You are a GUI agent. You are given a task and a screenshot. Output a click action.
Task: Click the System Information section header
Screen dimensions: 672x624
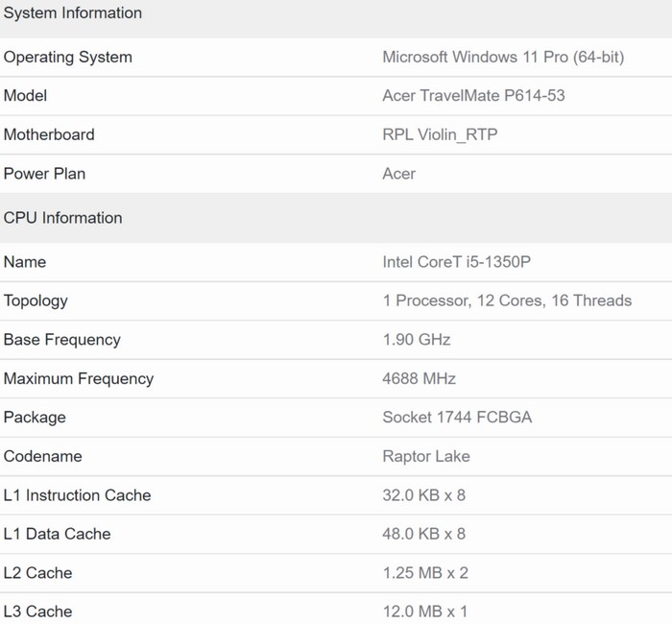coord(73,13)
